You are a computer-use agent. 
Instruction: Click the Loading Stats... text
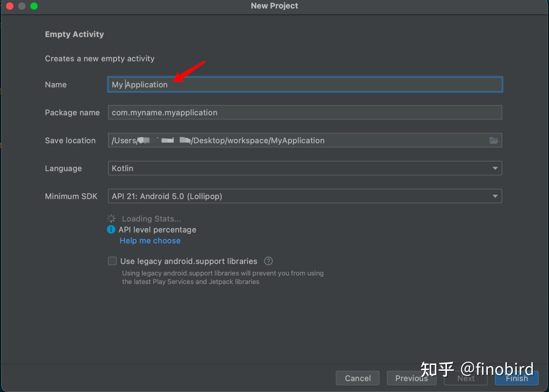[152, 219]
